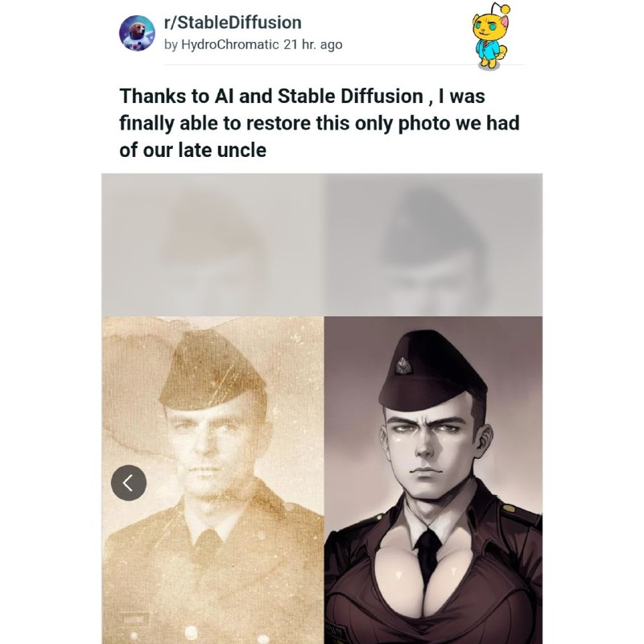Click the "21 hr. ago" timestamp
This screenshot has width=644, height=644.
coord(313,45)
